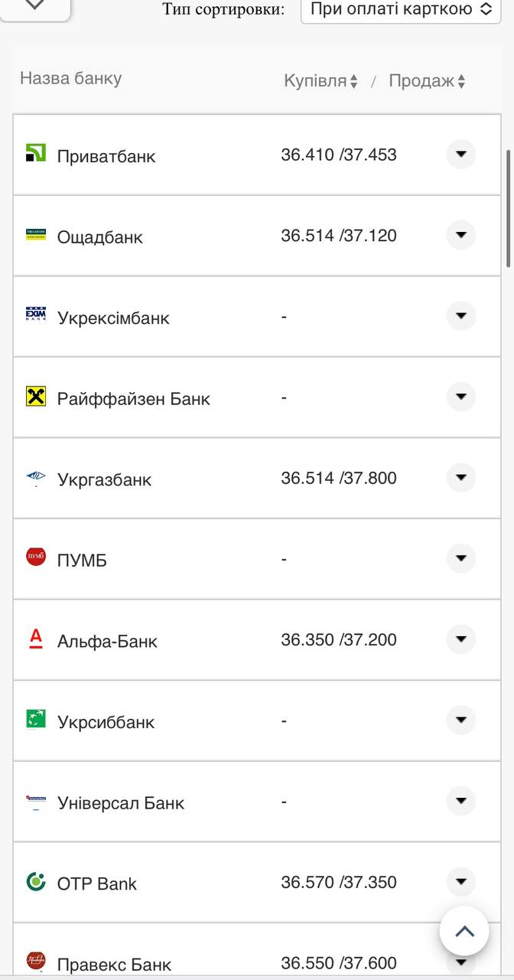Open the collapsed dropdown at top left

36,6
